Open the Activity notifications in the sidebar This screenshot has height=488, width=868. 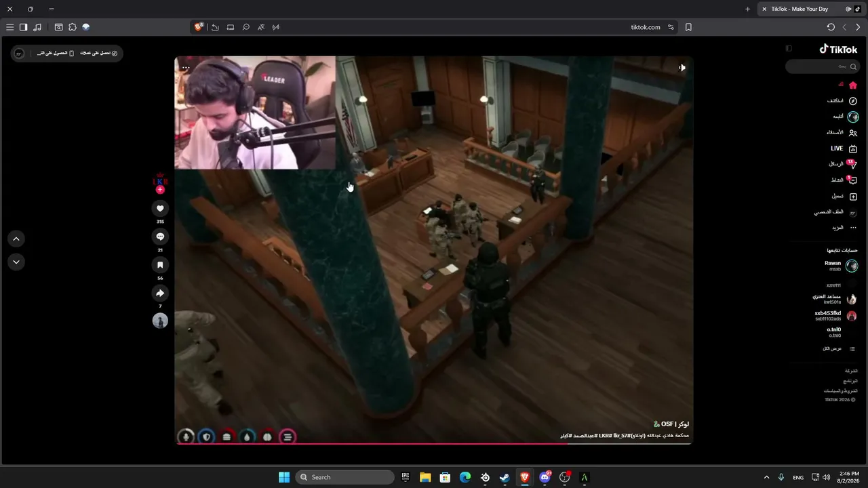[844, 180]
